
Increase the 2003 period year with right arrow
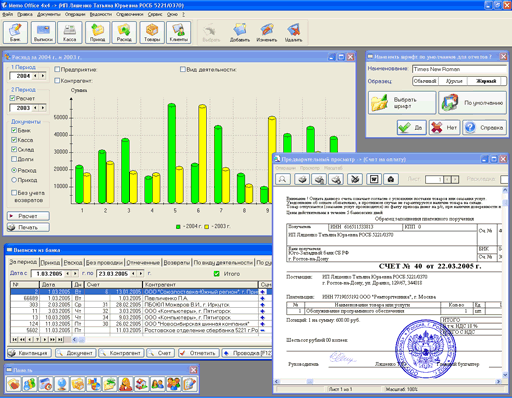(43, 108)
